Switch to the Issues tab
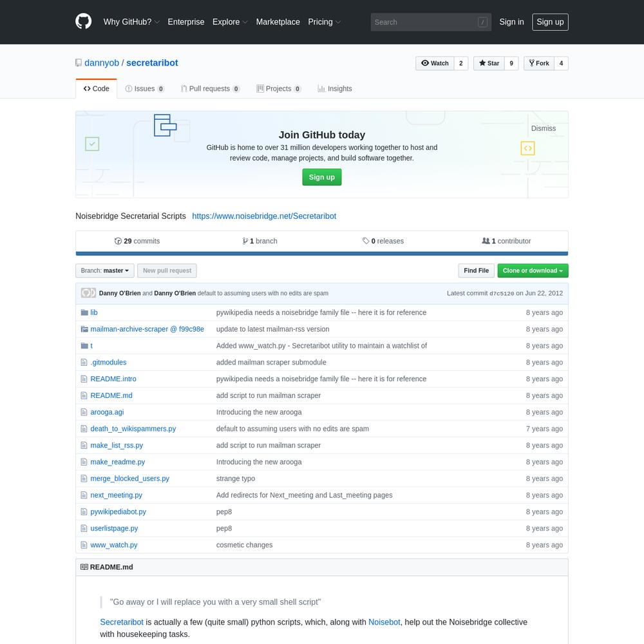Image resolution: width=644 pixels, height=644 pixels. pyautogui.click(x=144, y=89)
